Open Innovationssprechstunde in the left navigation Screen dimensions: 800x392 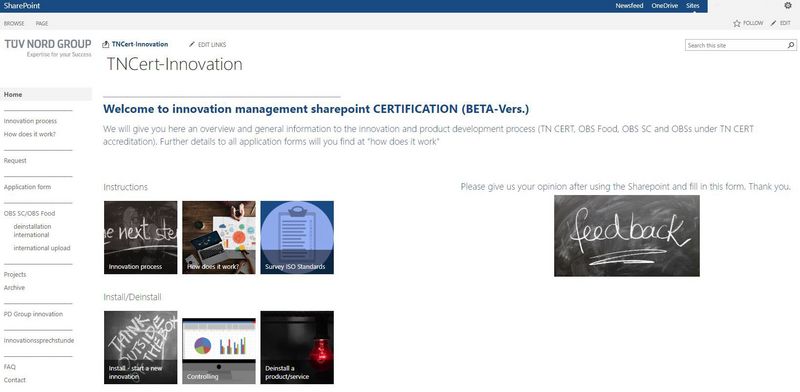[39, 340]
